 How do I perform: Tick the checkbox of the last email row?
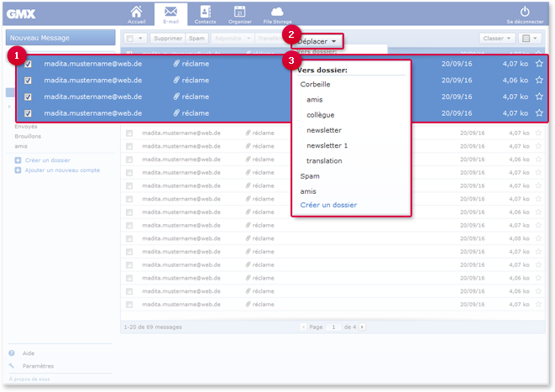tap(129, 304)
